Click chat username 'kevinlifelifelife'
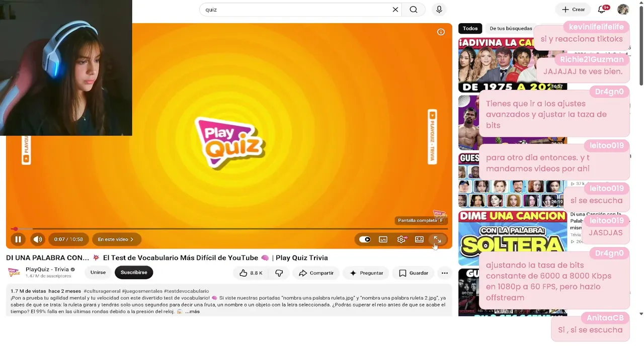 (x=596, y=27)
